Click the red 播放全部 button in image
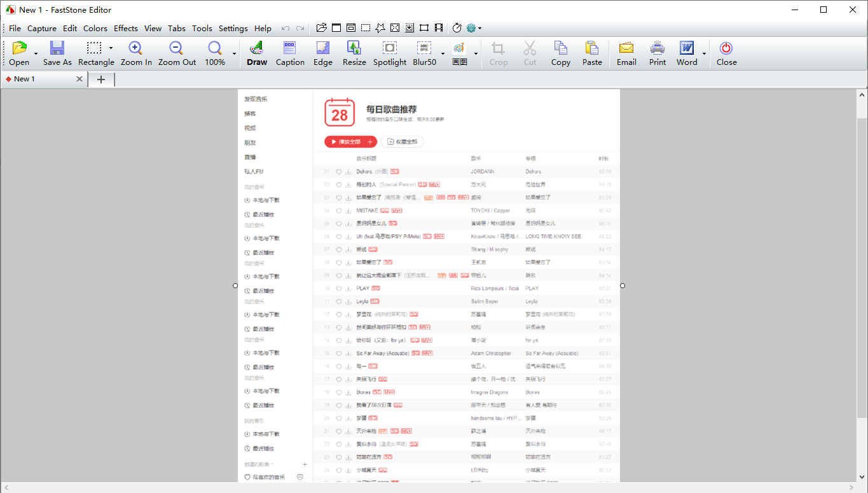868x493 pixels. pyautogui.click(x=350, y=142)
